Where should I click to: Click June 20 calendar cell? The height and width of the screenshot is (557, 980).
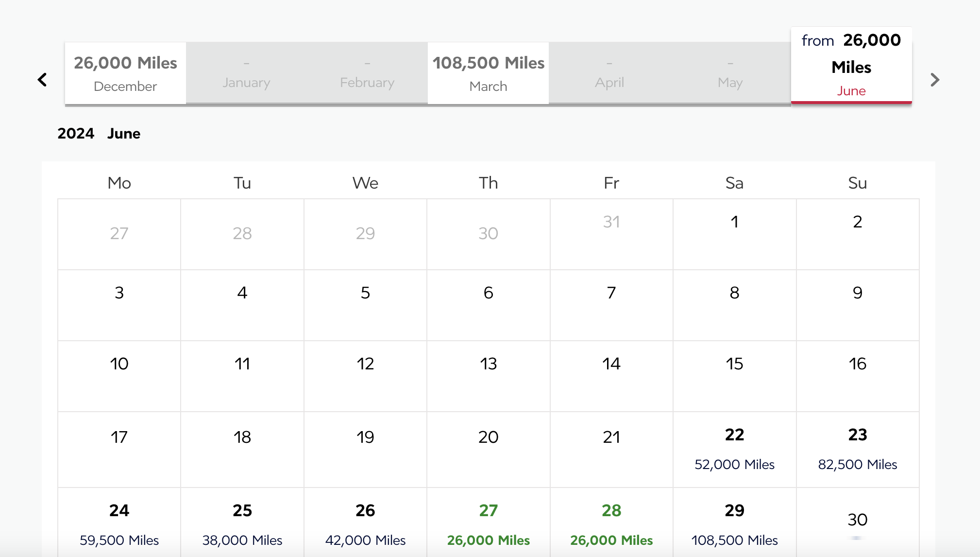[x=488, y=450]
